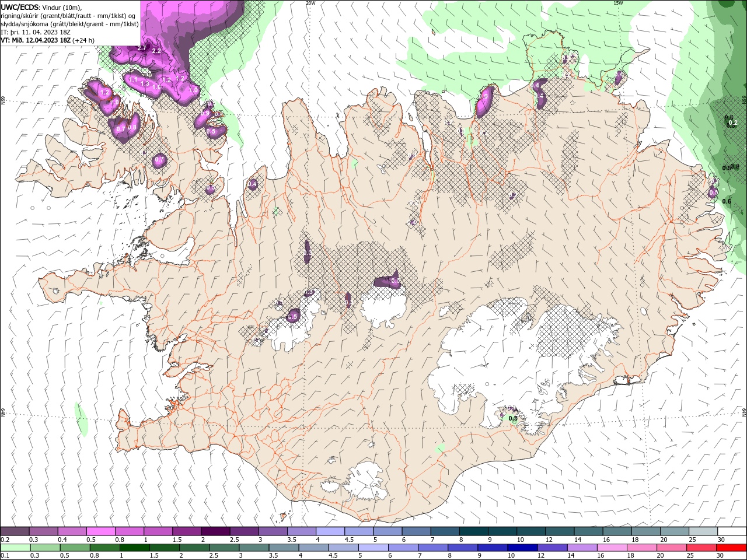The width and height of the screenshot is (747, 560).
Task: Select the bright pink swatch between 0.5 and 0.8
Action: tap(100, 531)
